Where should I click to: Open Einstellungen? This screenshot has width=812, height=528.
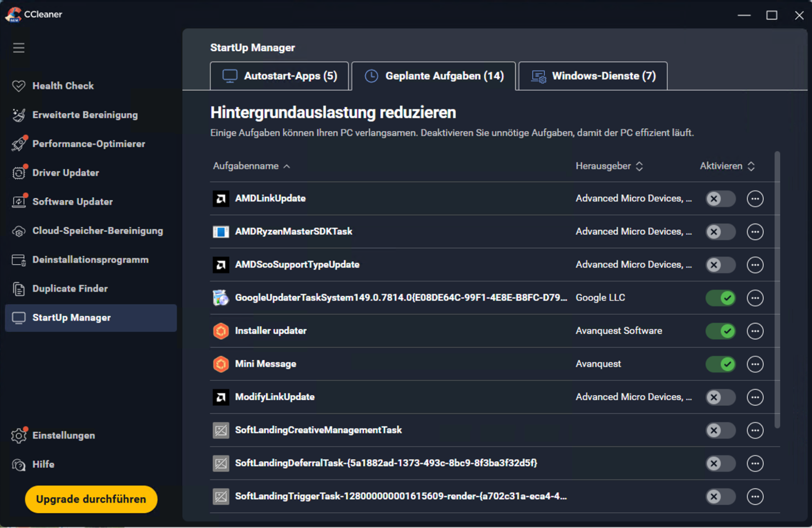(x=91, y=435)
